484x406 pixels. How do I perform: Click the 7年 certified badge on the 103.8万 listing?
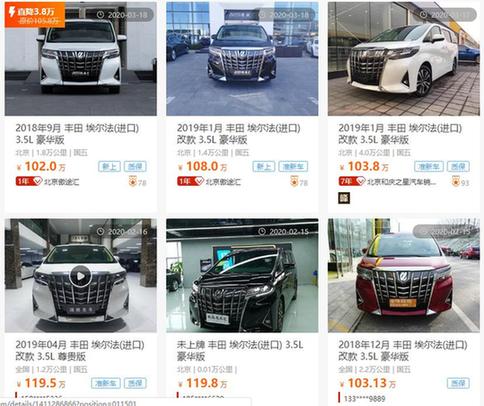click(352, 181)
